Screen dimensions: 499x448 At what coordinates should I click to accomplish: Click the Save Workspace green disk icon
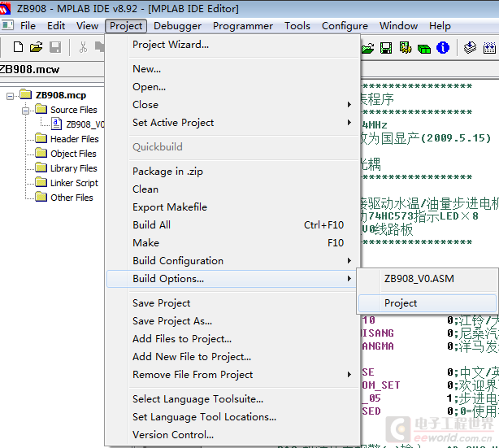(386, 48)
